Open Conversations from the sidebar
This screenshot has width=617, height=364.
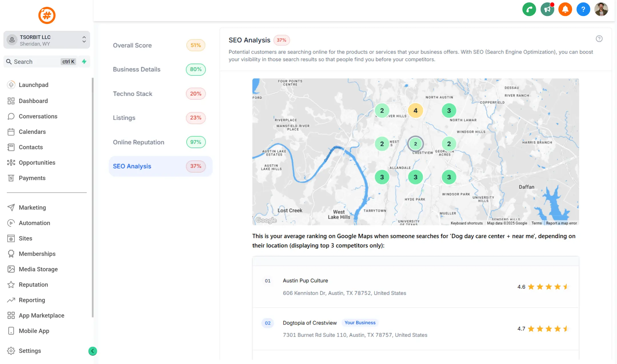(38, 116)
